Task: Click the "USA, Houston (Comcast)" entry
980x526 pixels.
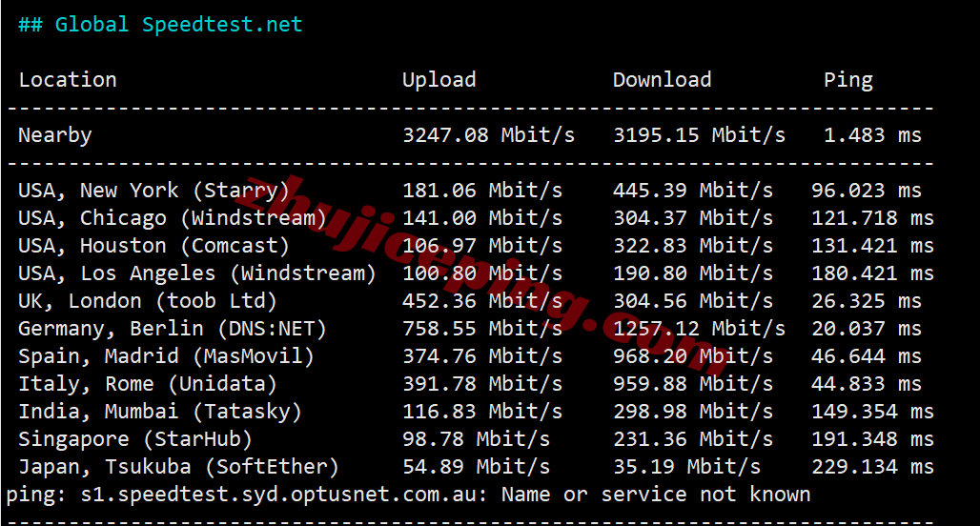Action: click(x=153, y=246)
